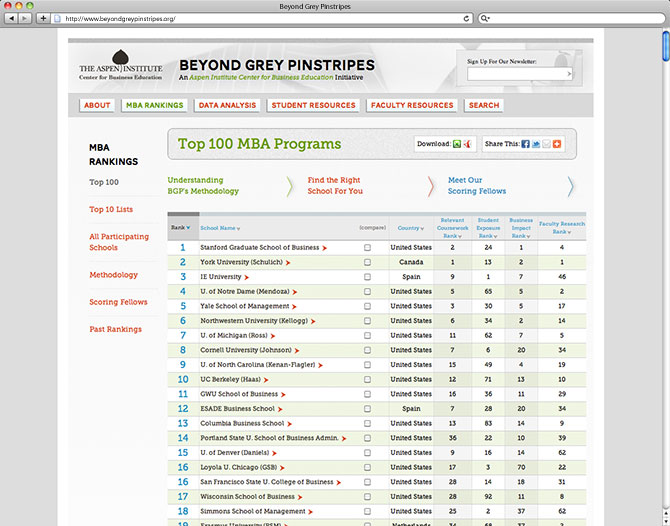Download rankings as PDF icon
This screenshot has height=526, width=670.
468,144
